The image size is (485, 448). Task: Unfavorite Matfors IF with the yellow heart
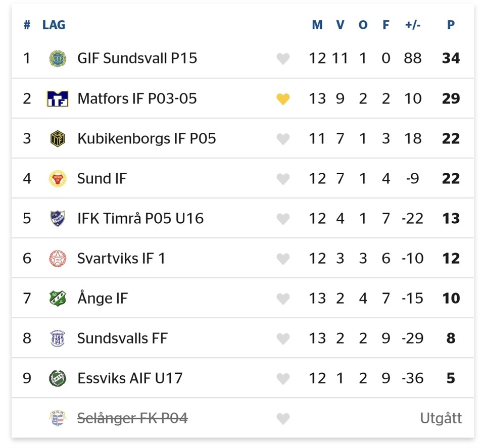(x=283, y=99)
